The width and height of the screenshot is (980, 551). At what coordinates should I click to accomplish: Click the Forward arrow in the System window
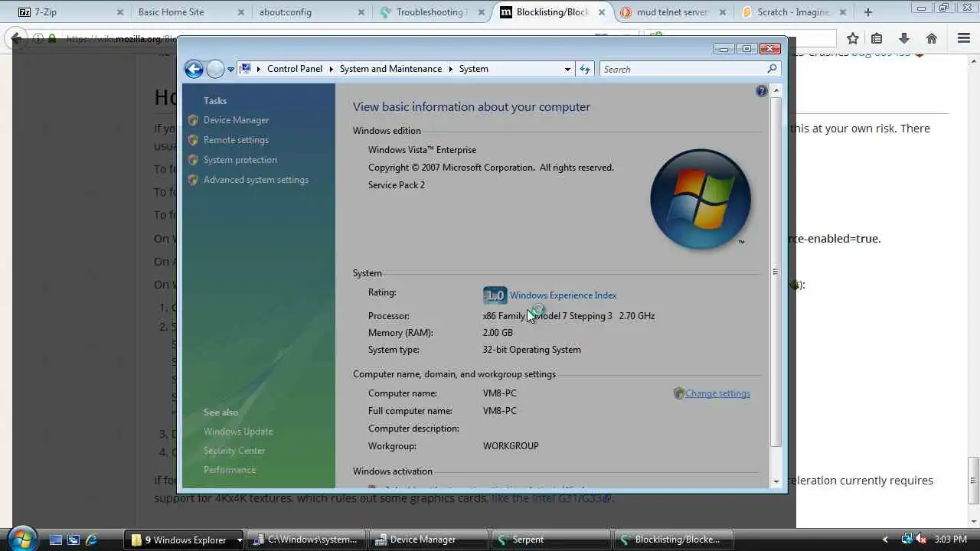(x=215, y=69)
